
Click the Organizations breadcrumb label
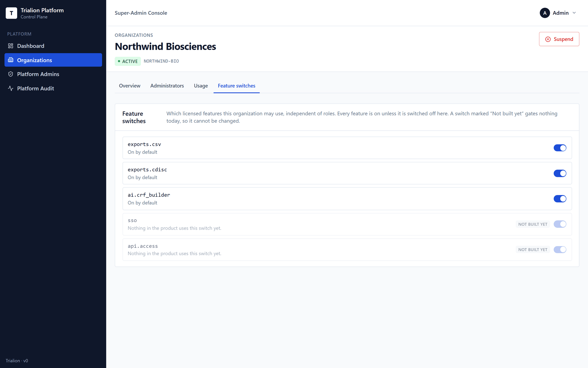tap(134, 35)
